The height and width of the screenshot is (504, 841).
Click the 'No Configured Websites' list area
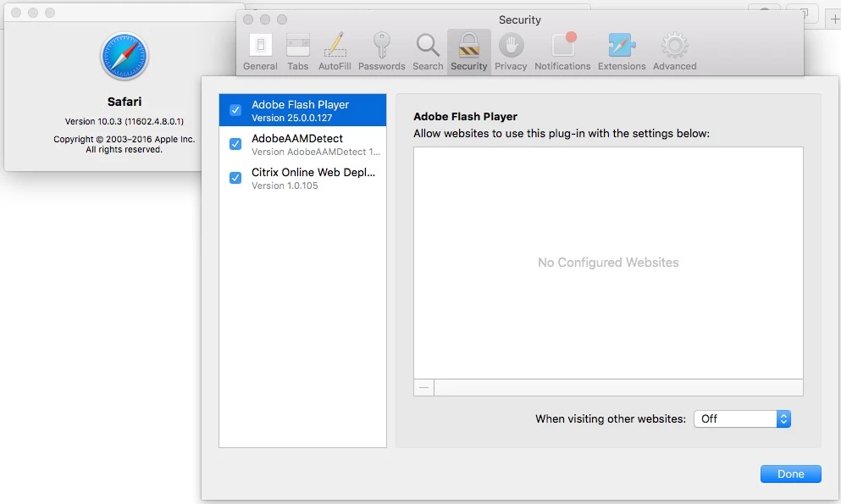(608, 263)
